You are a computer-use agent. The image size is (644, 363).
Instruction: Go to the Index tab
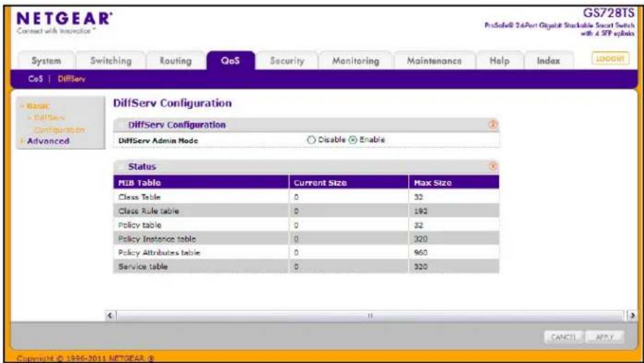(548, 61)
